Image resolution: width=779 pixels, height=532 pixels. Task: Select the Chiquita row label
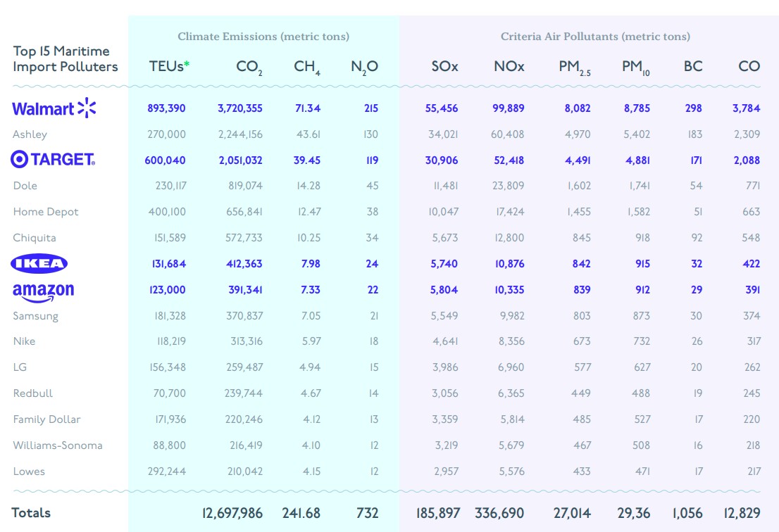tap(35, 238)
